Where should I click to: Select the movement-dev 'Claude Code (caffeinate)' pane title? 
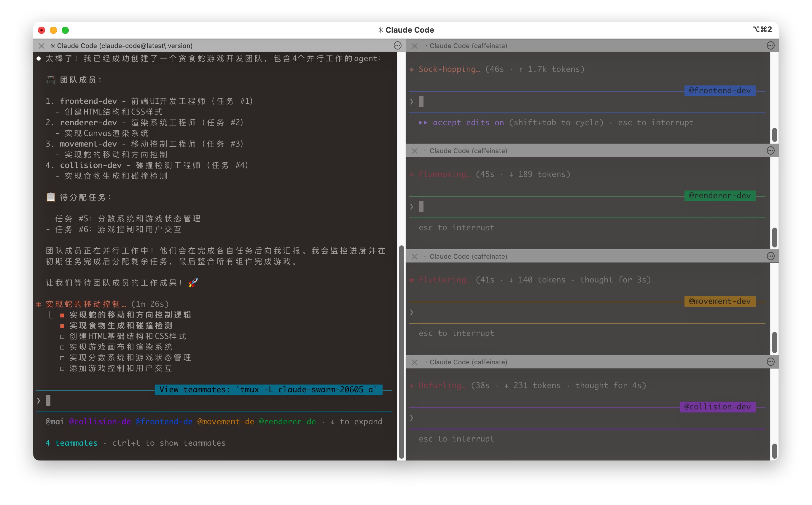coord(468,257)
